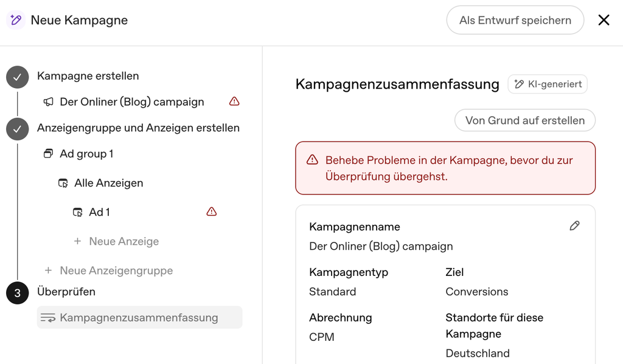Select Ad group 1 in the tree
This screenshot has width=623, height=364.
click(86, 154)
